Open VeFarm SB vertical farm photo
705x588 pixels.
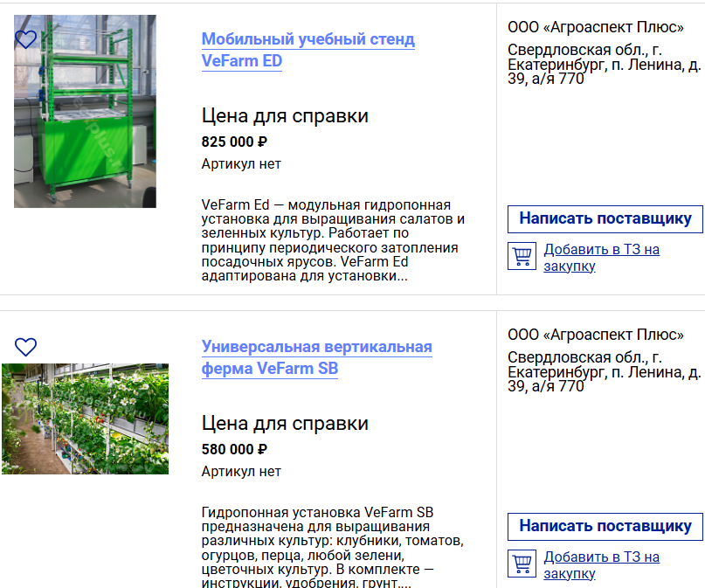coord(85,419)
